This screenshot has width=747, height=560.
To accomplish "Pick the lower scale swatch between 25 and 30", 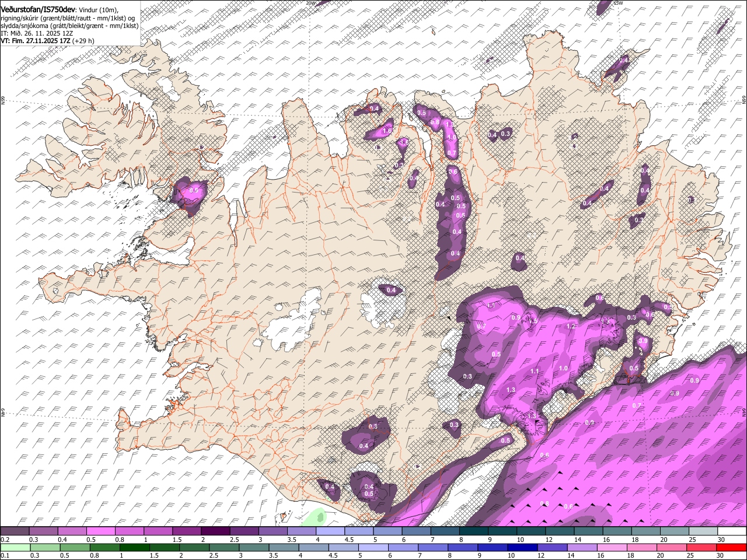I will pos(701,547).
